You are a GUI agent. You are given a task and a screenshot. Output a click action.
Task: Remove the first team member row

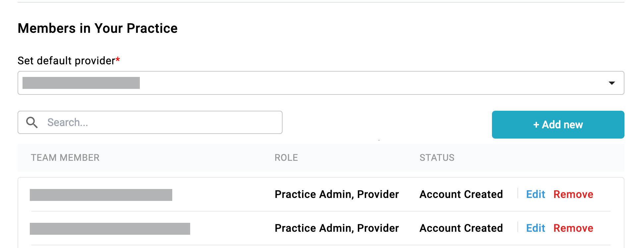(573, 194)
